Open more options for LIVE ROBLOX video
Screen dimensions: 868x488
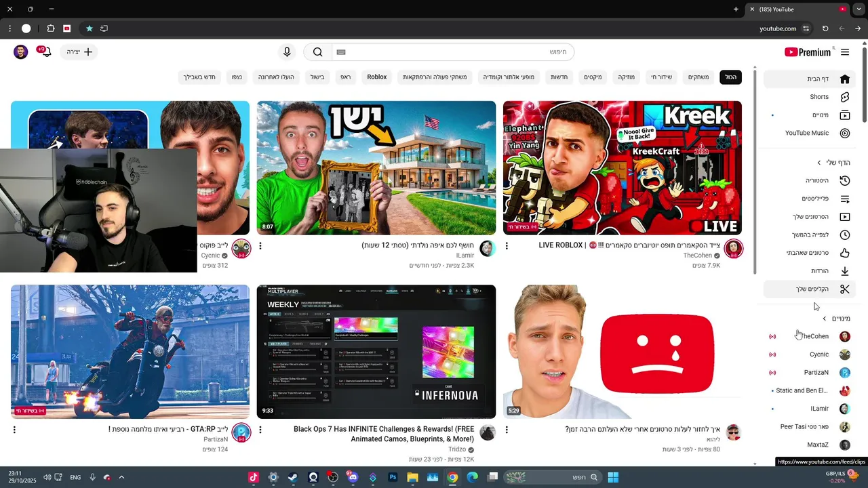507,246
